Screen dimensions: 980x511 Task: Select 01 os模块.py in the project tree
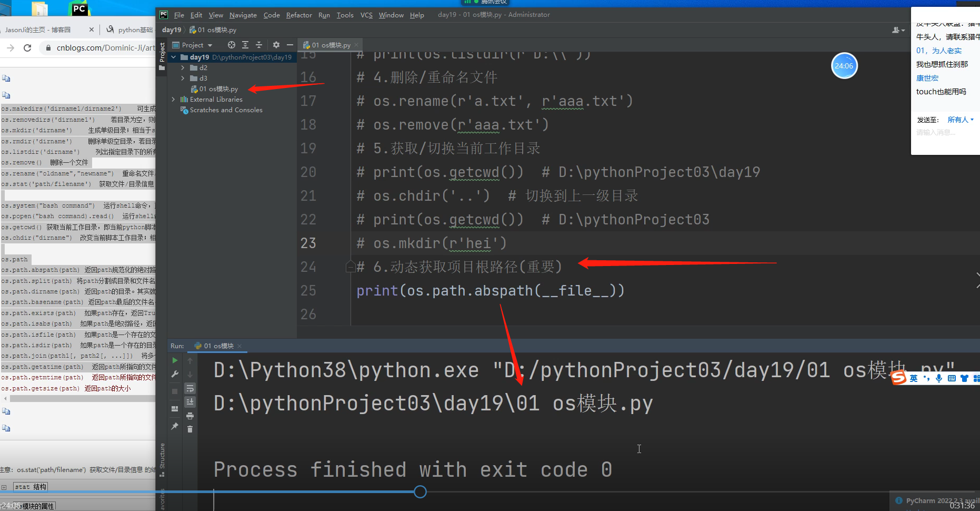point(214,89)
